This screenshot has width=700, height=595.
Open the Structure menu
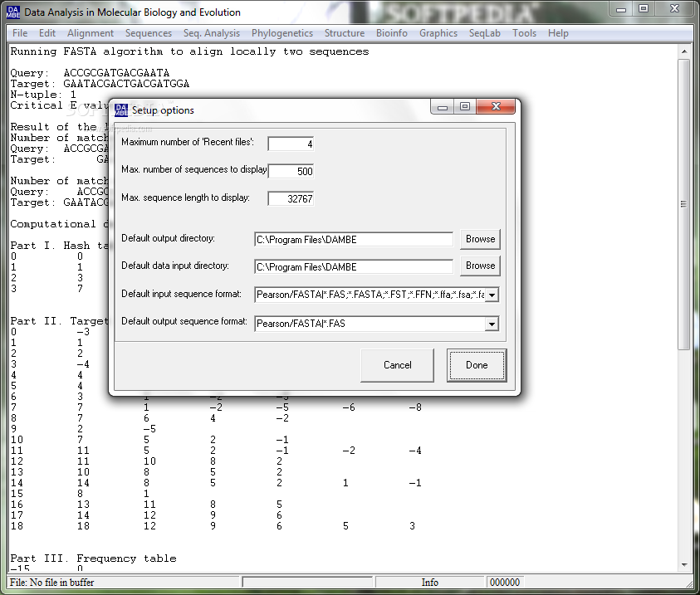[345, 33]
